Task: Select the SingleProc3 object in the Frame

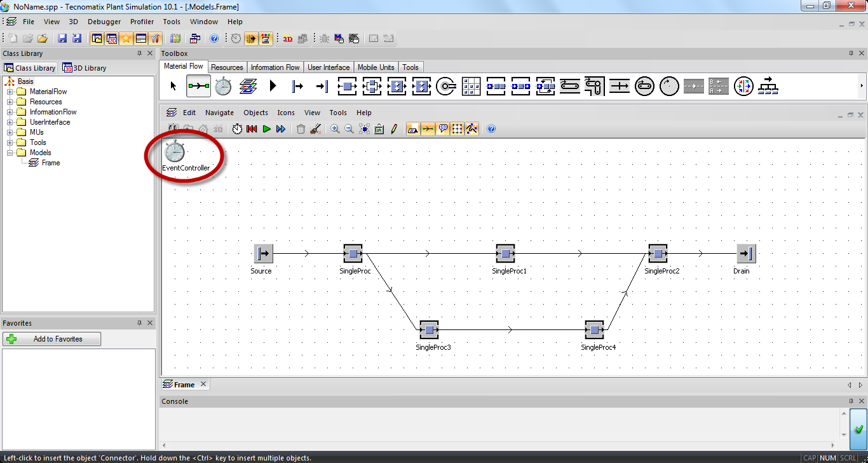Action: click(x=429, y=330)
